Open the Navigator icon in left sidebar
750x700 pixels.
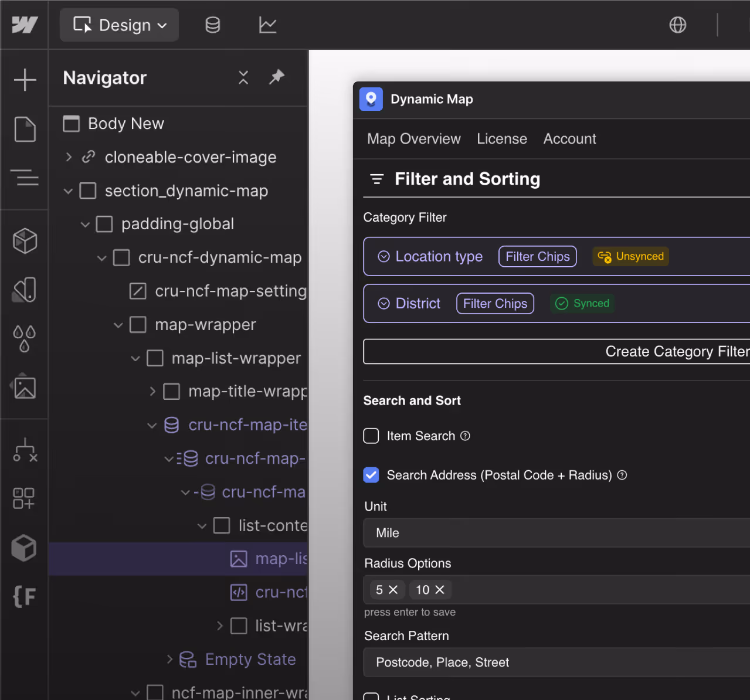pyautogui.click(x=25, y=176)
